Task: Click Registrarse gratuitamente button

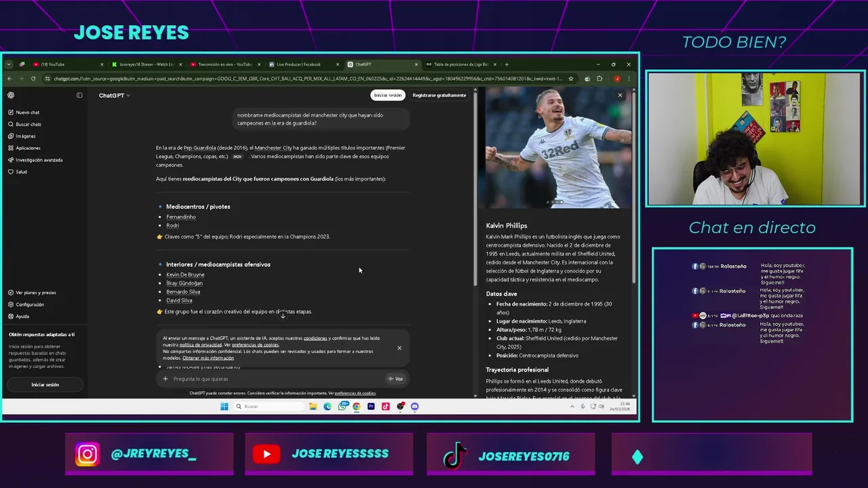Action: 439,96
